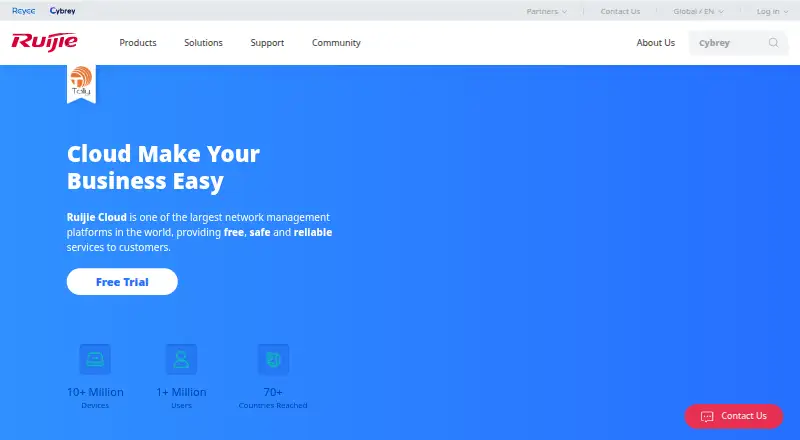Click the 1+ Million users icon

tap(181, 359)
